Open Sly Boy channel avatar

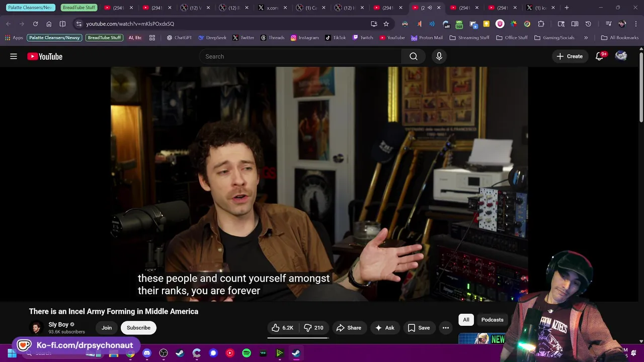(37, 328)
